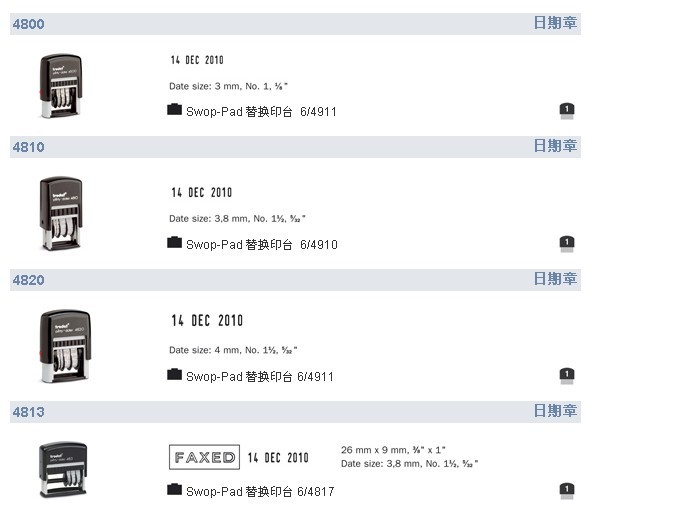Select the 4813 model number heading
This screenshot has width=683, height=511.
point(28,412)
